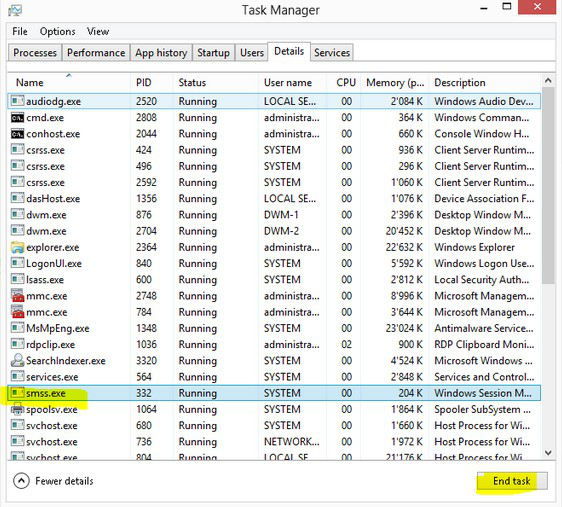Switch to the Services tab
This screenshot has width=562, height=507.
coord(332,53)
